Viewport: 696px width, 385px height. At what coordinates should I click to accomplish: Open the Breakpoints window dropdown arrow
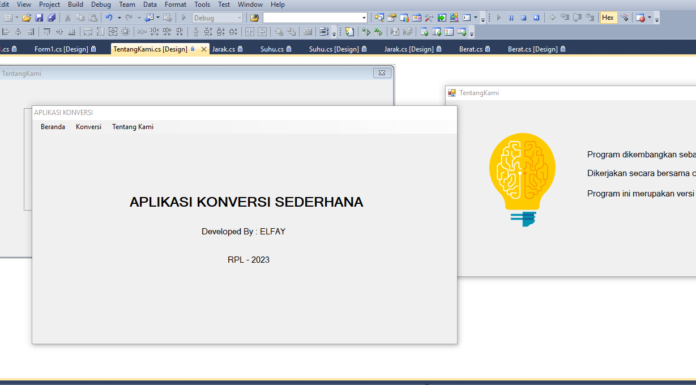coord(649,18)
